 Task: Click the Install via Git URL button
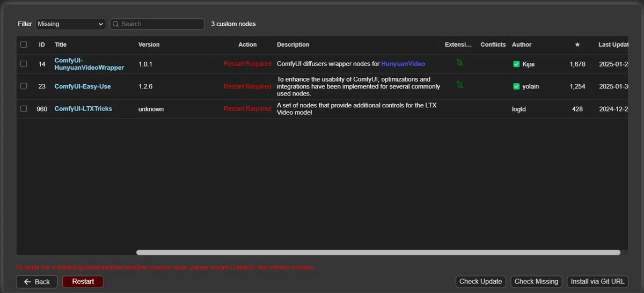click(597, 282)
